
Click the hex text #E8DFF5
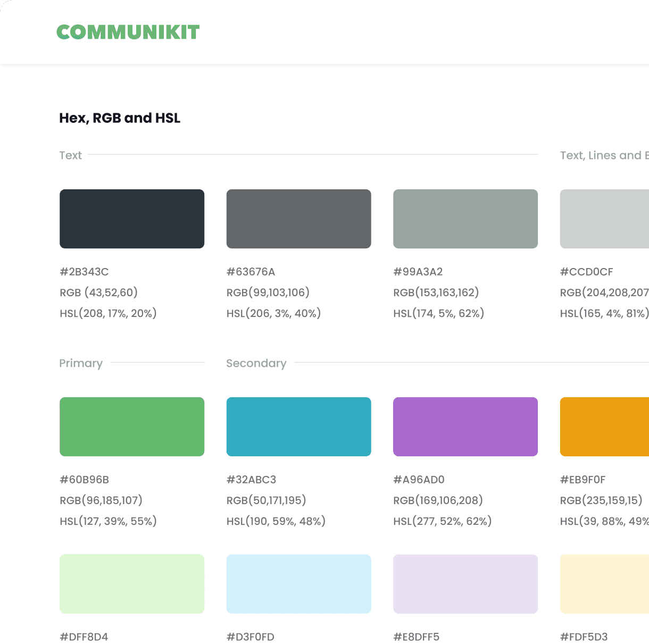[417, 637]
